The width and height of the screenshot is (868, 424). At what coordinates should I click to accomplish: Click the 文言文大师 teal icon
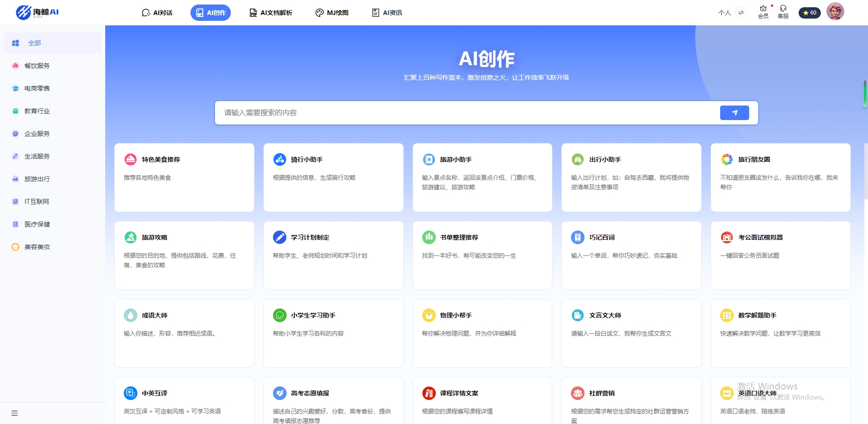coord(578,315)
